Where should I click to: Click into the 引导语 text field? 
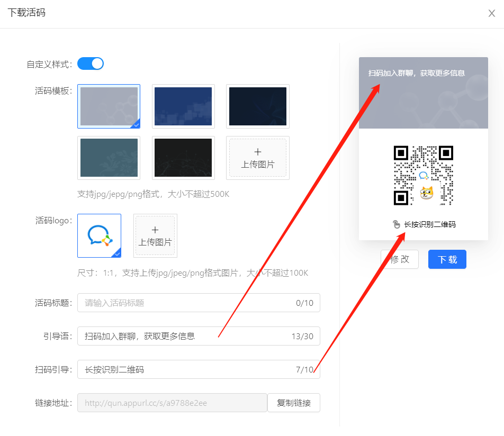click(x=199, y=336)
